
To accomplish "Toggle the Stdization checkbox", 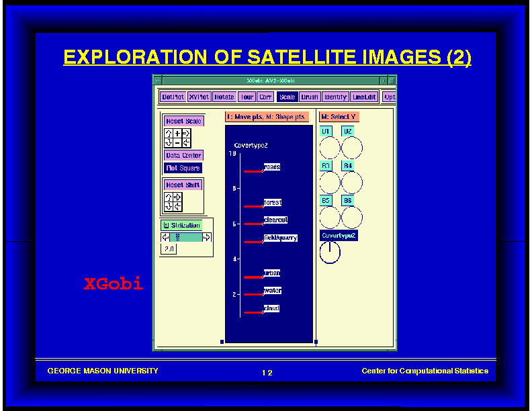I will (x=166, y=226).
